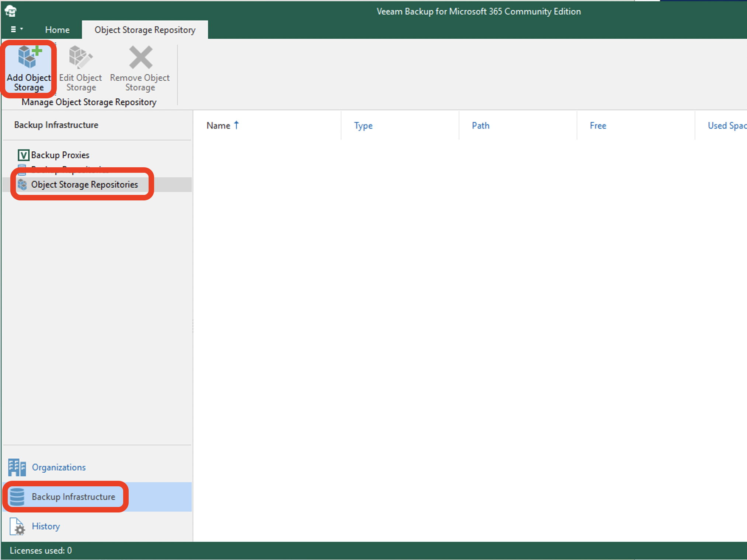Screen dimensions: 747x560
Task: Switch to the Home tab
Action: [x=57, y=29]
